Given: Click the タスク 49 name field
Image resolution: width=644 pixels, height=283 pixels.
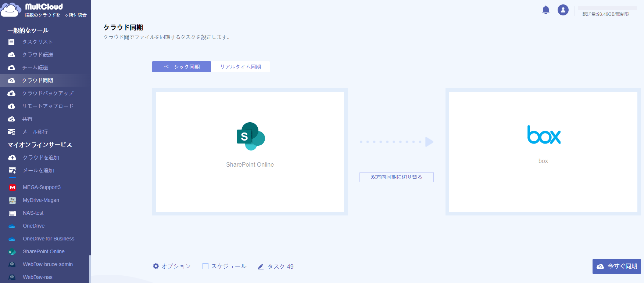Looking at the screenshot, I should pyautogui.click(x=281, y=266).
